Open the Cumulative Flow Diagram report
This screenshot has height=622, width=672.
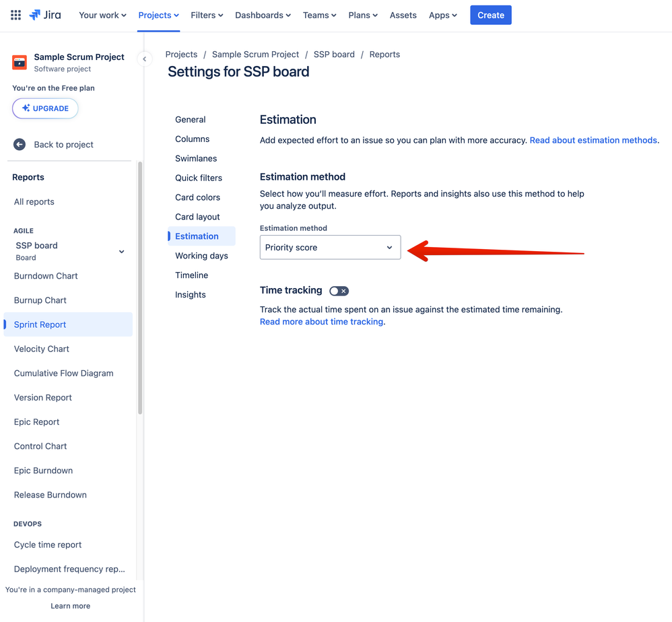[x=63, y=373]
